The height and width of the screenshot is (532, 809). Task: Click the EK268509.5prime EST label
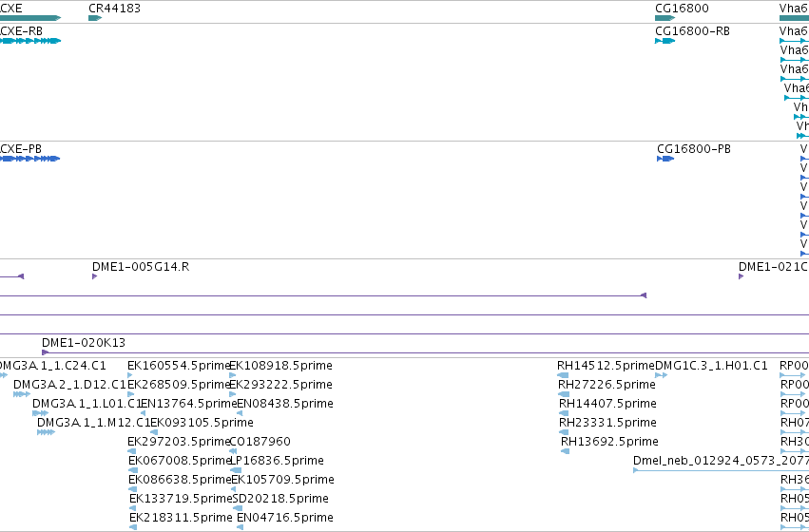[179, 385]
